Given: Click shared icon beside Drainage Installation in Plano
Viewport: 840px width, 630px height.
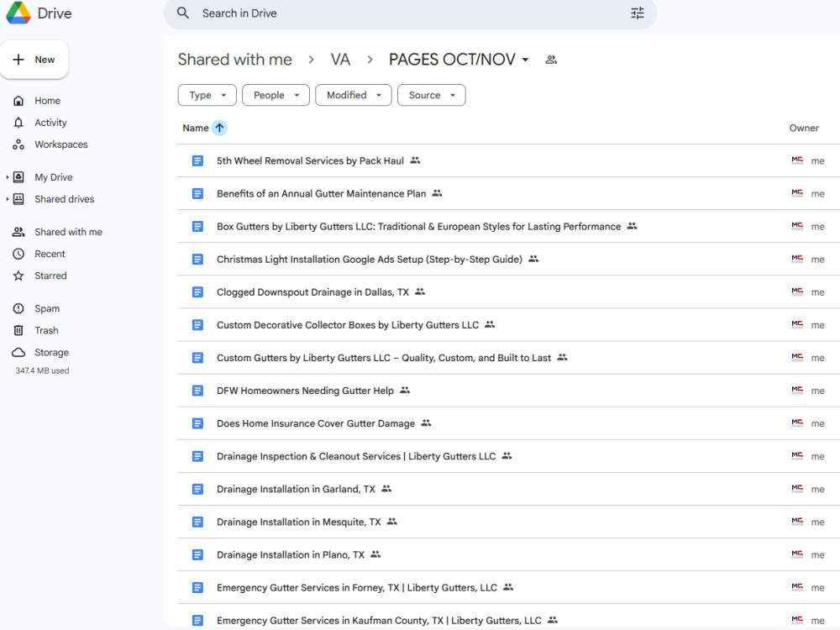Looking at the screenshot, I should coord(375,554).
